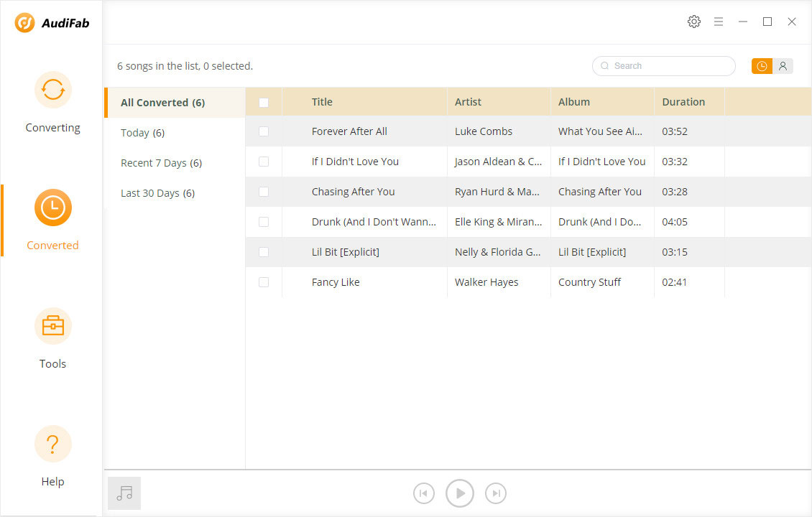Toggle the select-all checkbox in header

[264, 103]
